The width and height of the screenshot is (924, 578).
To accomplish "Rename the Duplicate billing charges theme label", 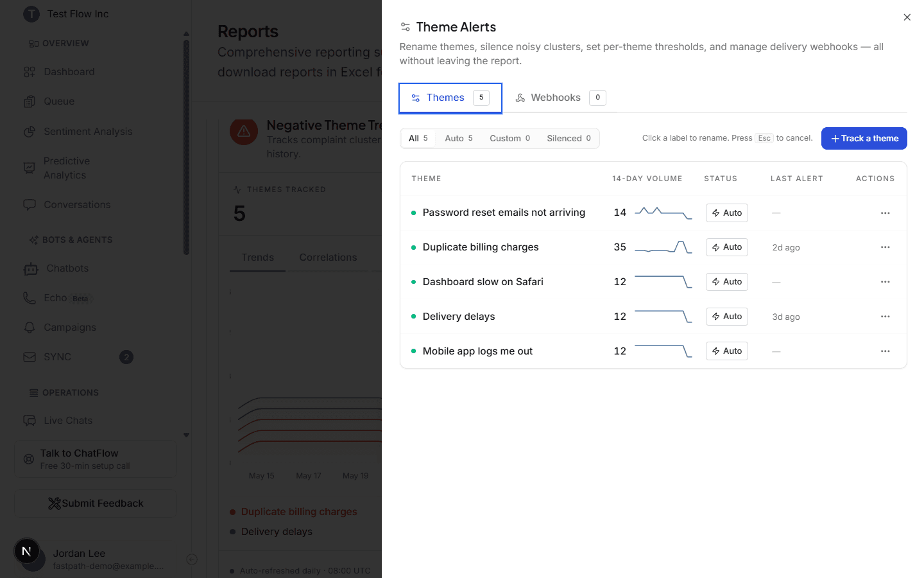I will pyautogui.click(x=481, y=247).
